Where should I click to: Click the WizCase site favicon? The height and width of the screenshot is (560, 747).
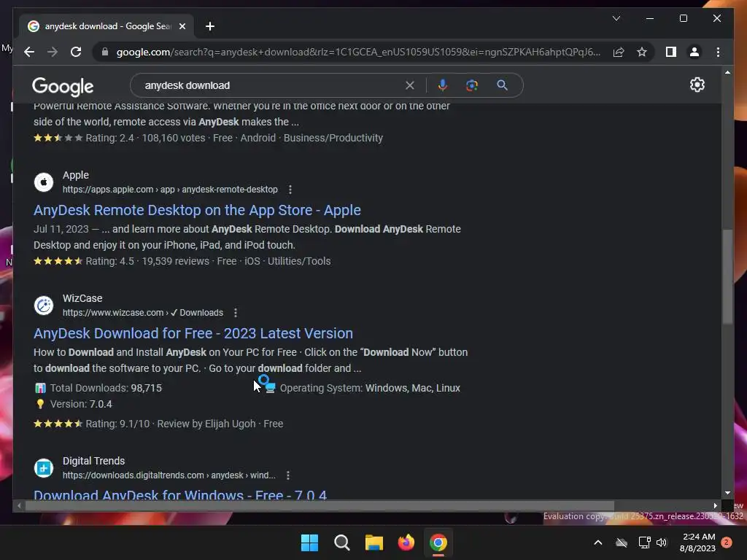43,306
